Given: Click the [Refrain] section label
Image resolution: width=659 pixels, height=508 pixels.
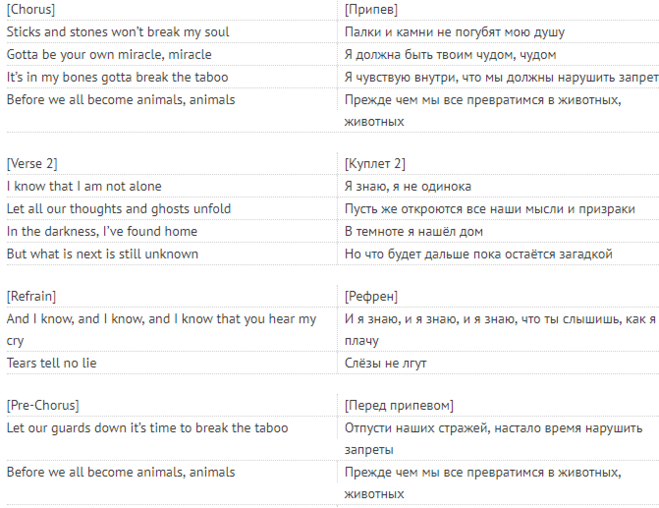Looking at the screenshot, I should (31, 296).
